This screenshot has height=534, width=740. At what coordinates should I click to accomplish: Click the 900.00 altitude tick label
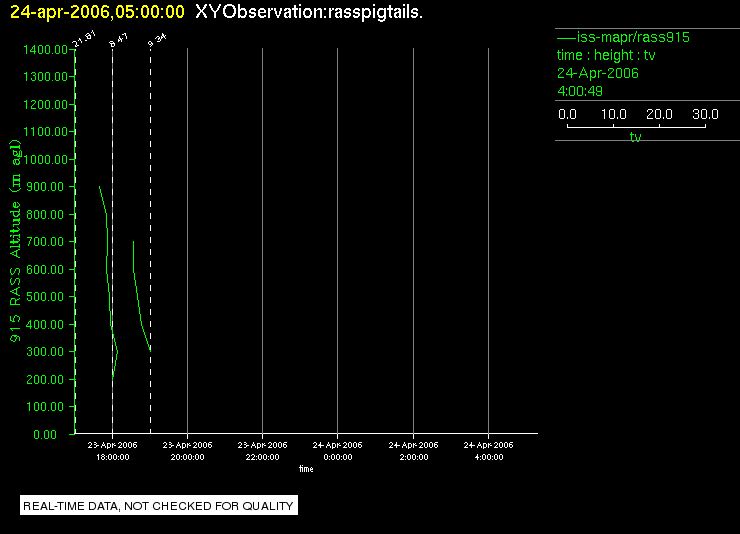pyautogui.click(x=45, y=187)
